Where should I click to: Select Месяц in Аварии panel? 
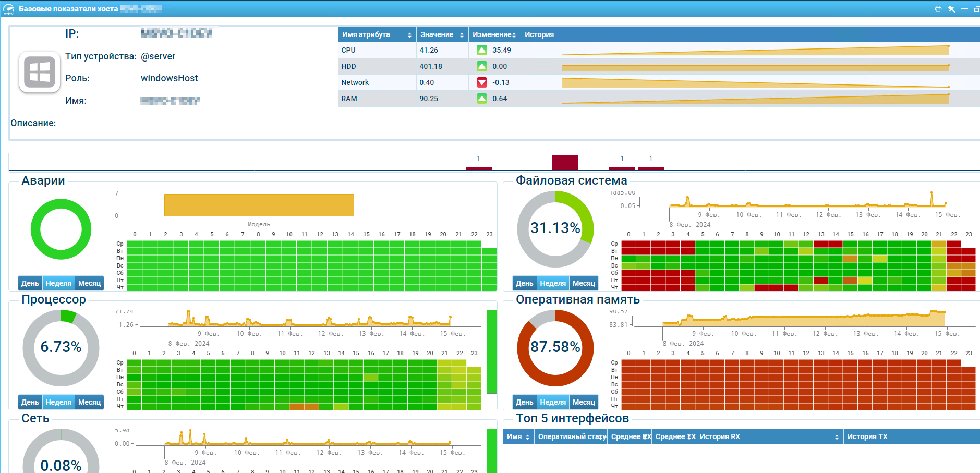click(x=89, y=283)
